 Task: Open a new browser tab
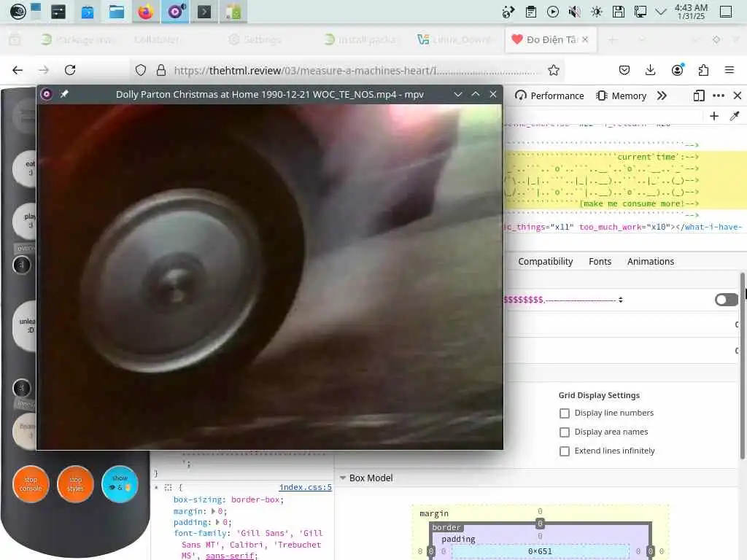[613, 39]
